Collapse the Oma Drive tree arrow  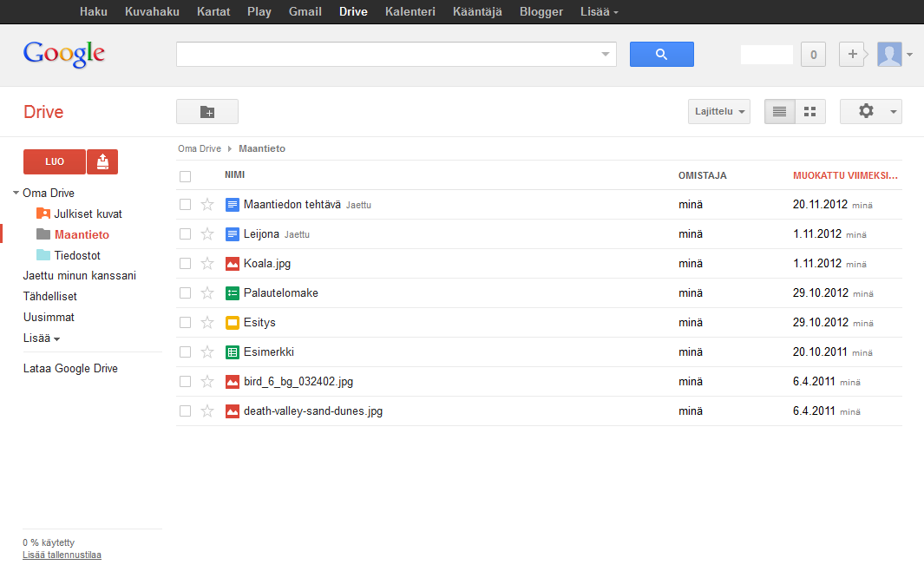point(16,193)
